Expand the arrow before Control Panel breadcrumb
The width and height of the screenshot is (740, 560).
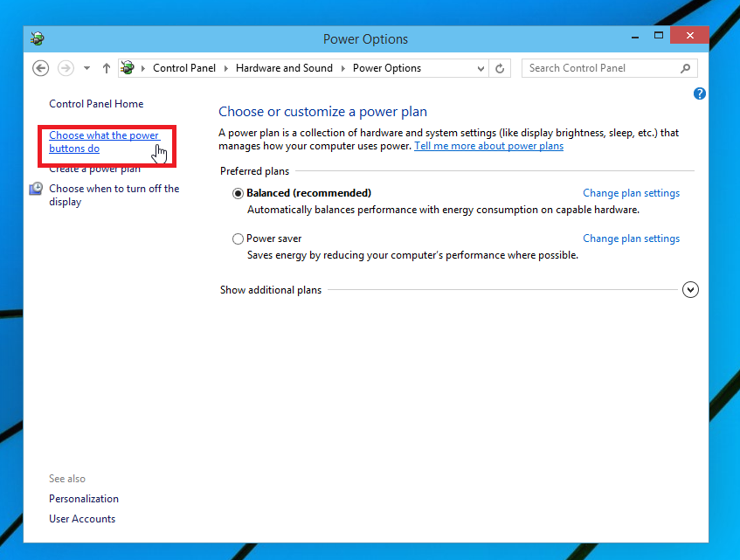[143, 68]
